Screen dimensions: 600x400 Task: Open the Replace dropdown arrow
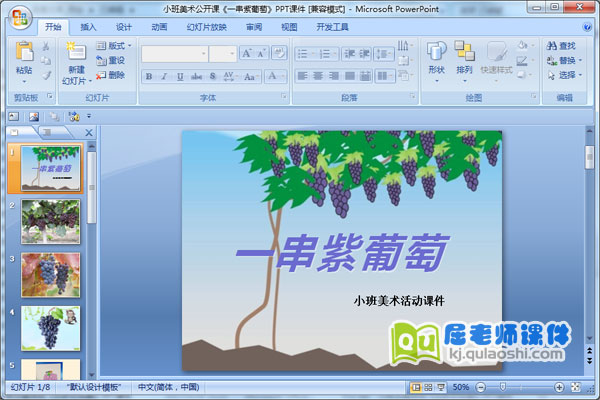click(x=580, y=60)
